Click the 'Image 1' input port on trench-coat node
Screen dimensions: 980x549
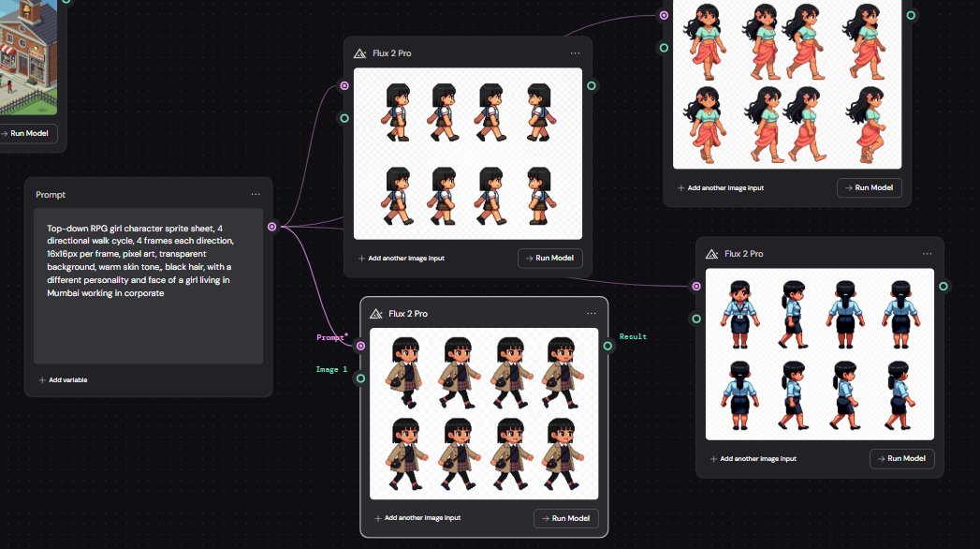point(360,378)
